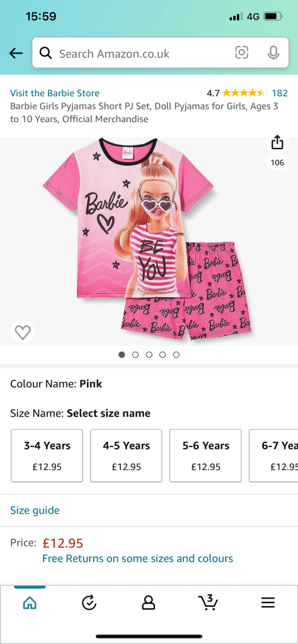The image size is (298, 644).
Task: Jump to third image carousel dot
Action: 149,354
